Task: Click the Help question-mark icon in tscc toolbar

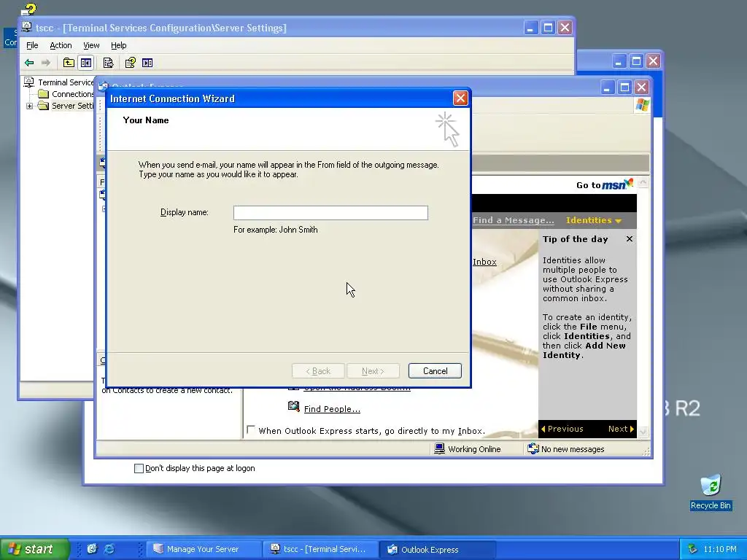Action: tap(130, 63)
